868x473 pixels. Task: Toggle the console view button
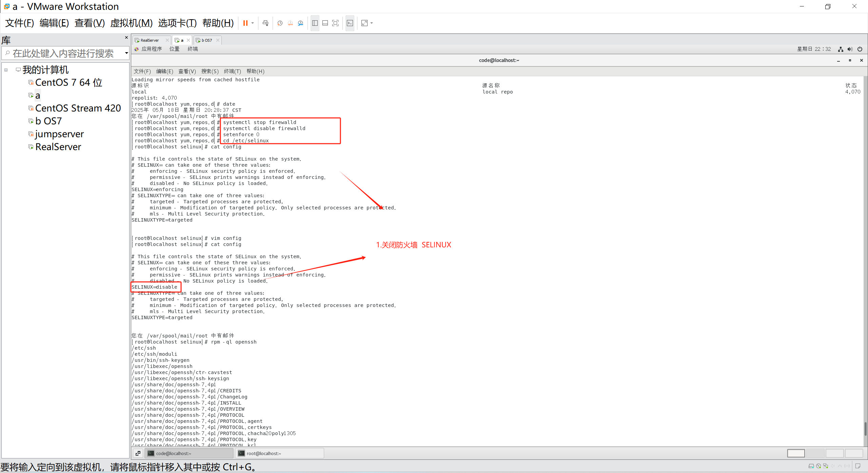coord(350,23)
